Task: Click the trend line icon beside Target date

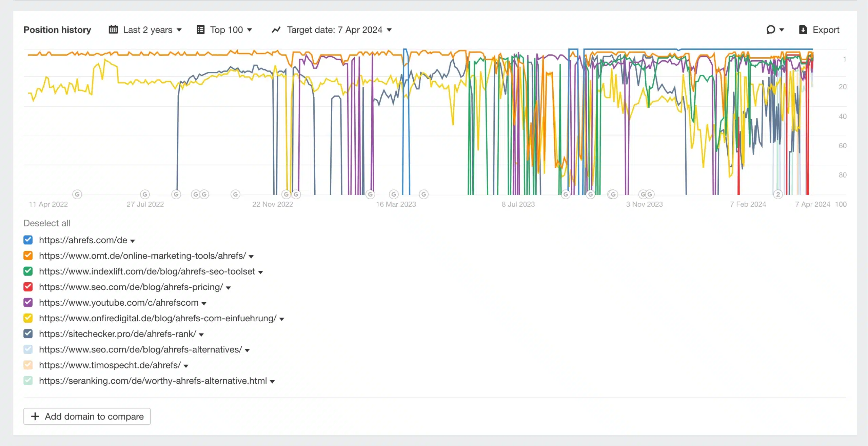Action: pyautogui.click(x=276, y=30)
